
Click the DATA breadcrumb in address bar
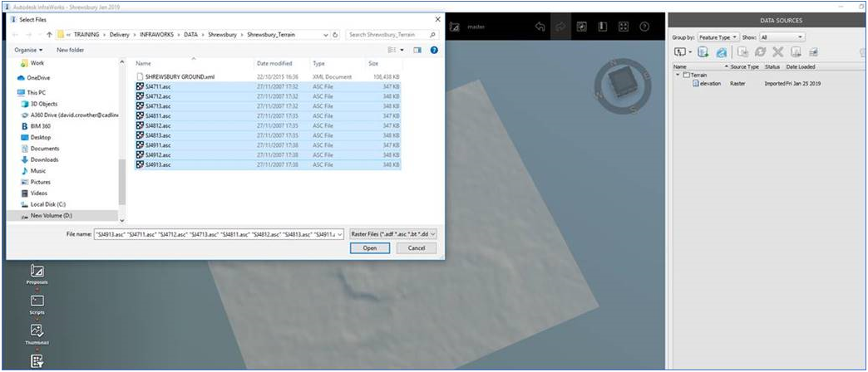coord(190,34)
